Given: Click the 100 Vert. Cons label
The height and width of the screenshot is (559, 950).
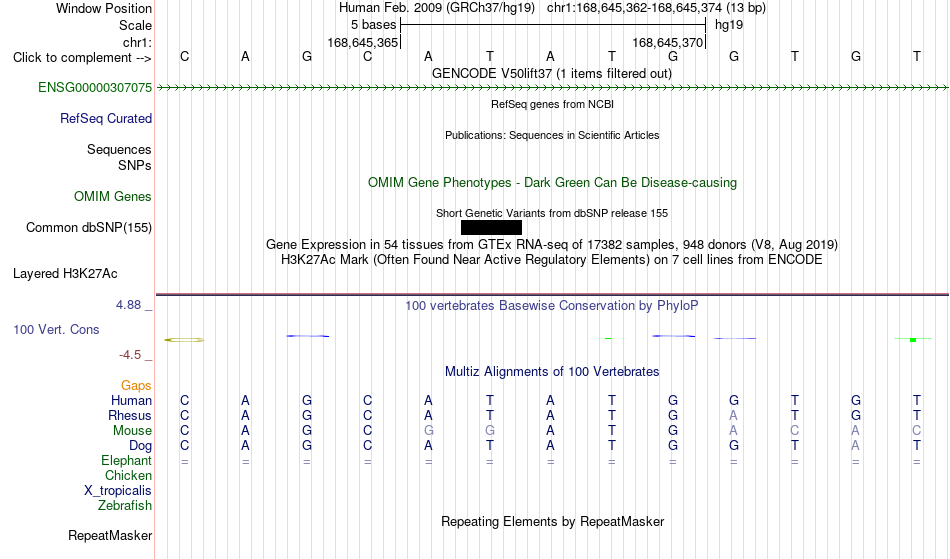Looking at the screenshot, I should pyautogui.click(x=56, y=330).
